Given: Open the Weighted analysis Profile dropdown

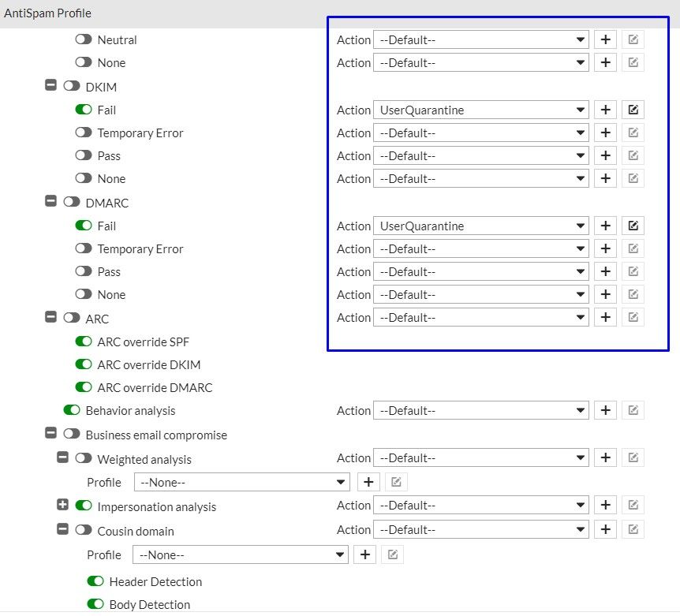Looking at the screenshot, I should [x=242, y=482].
